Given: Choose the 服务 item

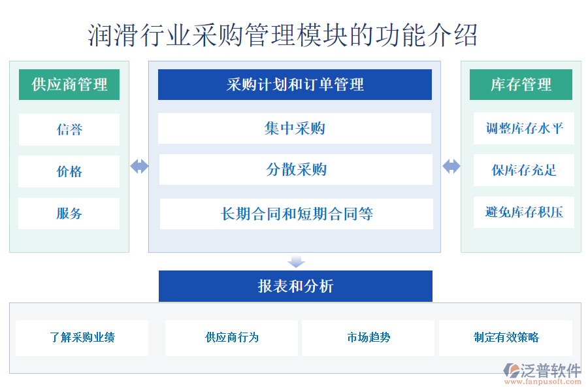Looking at the screenshot, I should pos(69,214).
